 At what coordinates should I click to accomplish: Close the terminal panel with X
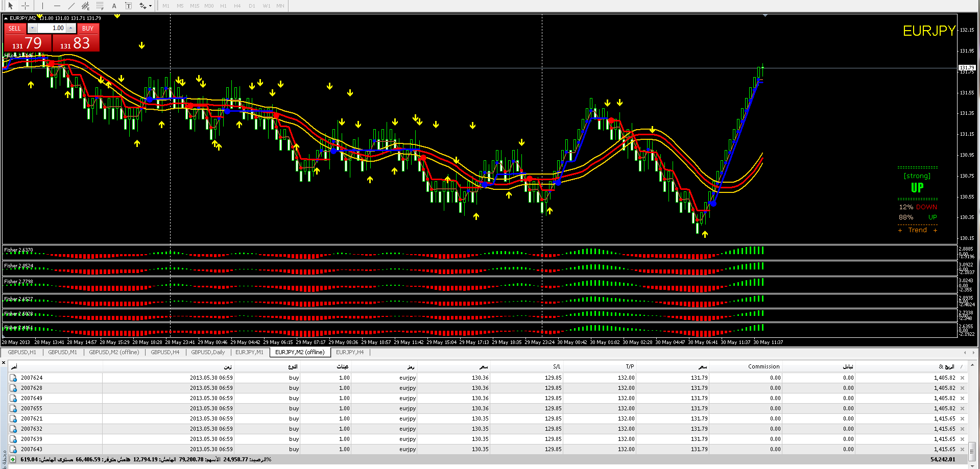pos(4,363)
